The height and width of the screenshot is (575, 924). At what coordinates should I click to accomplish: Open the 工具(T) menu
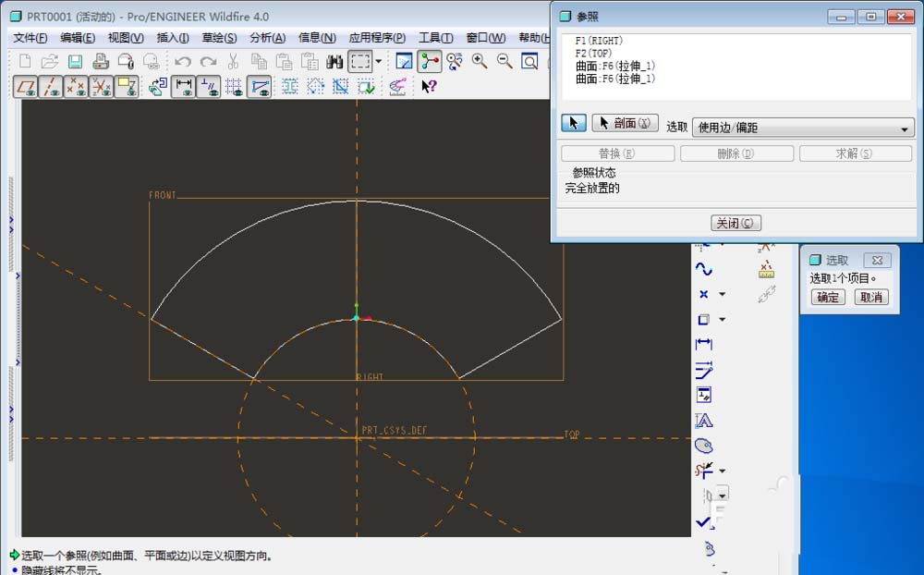[436, 38]
